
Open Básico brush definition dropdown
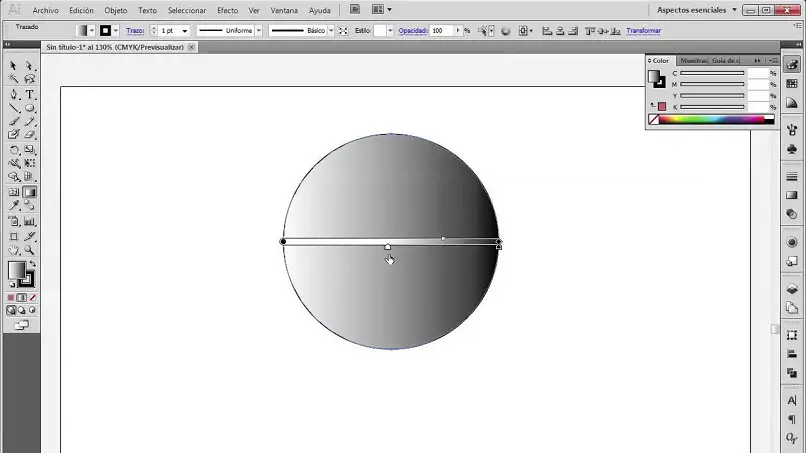[x=331, y=31]
